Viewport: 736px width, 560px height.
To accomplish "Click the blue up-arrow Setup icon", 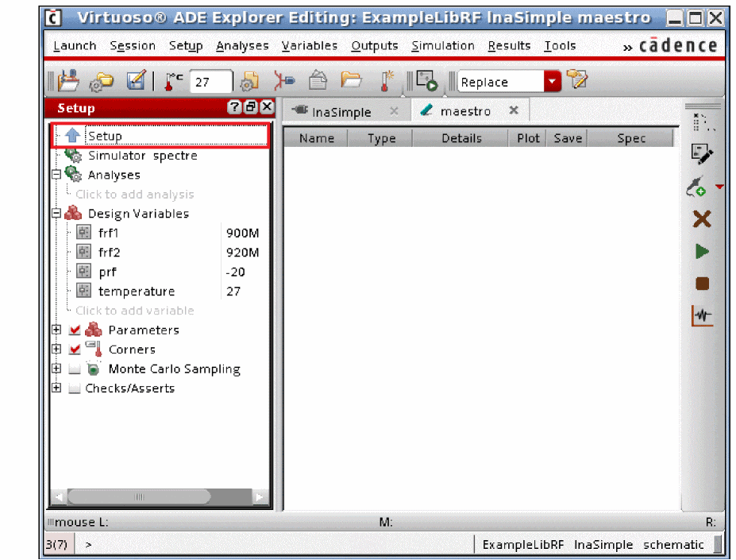I will pyautogui.click(x=72, y=135).
